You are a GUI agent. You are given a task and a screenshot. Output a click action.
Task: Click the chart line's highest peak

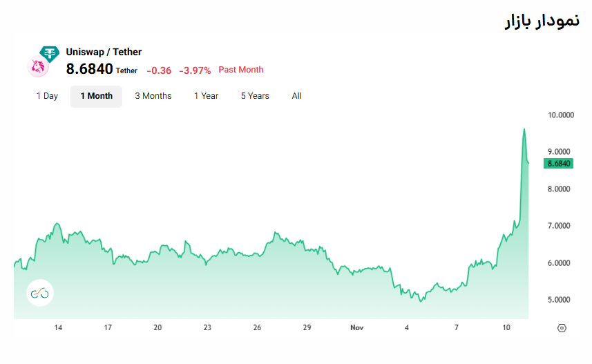(524, 129)
